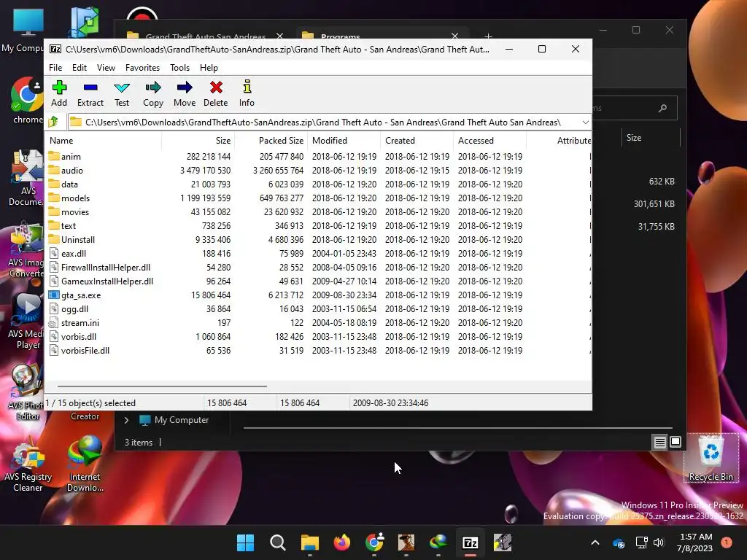Screen dimensions: 747x560
Task: Click the taskbar clock showing 1:57 AM
Action: (694, 542)
